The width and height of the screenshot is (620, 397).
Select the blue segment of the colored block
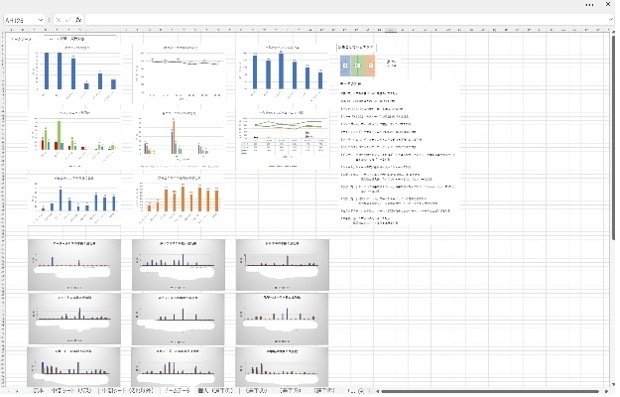[x=345, y=65]
